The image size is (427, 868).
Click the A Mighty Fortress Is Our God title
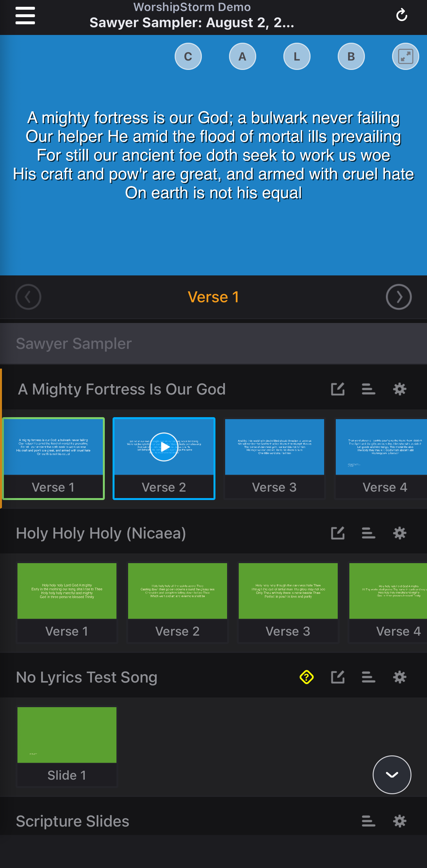coord(122,389)
